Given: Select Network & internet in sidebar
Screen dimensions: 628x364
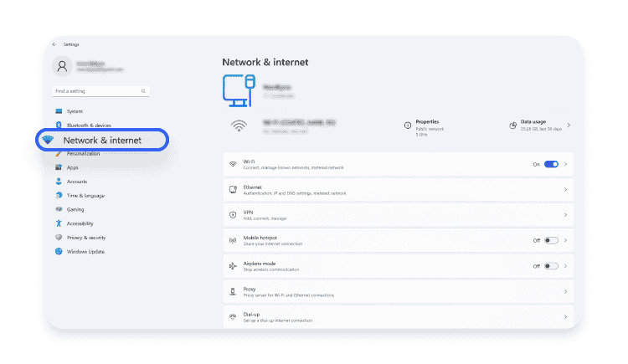Looking at the screenshot, I should click(102, 140).
